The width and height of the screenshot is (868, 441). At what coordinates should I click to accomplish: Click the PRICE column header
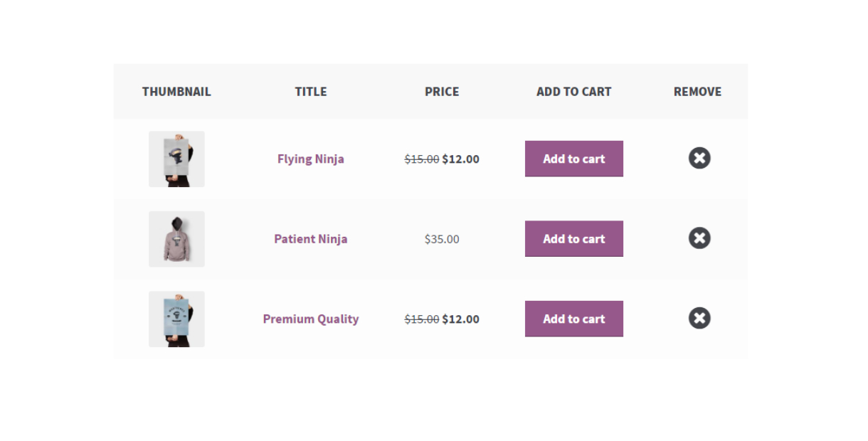(x=441, y=91)
